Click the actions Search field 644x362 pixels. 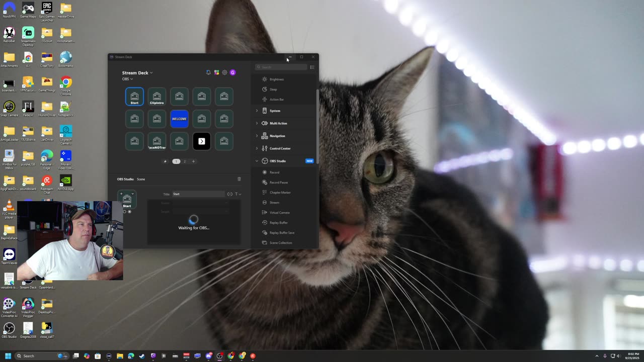point(281,67)
